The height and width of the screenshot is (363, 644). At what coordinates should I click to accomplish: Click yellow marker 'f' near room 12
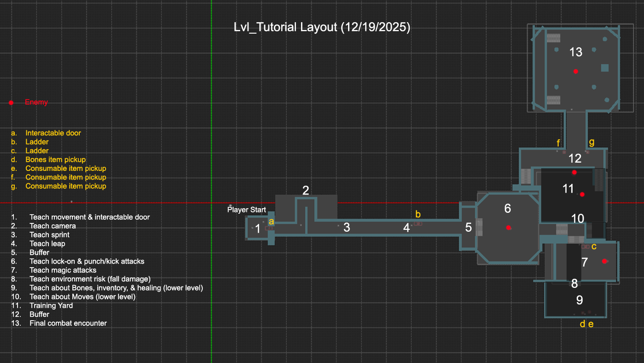pos(558,142)
